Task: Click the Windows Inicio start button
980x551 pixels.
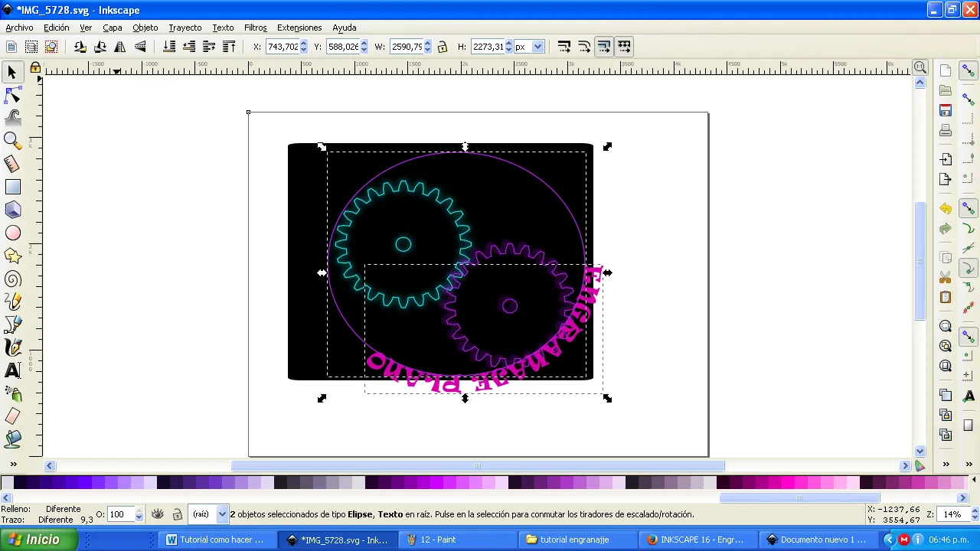Action: [38, 540]
